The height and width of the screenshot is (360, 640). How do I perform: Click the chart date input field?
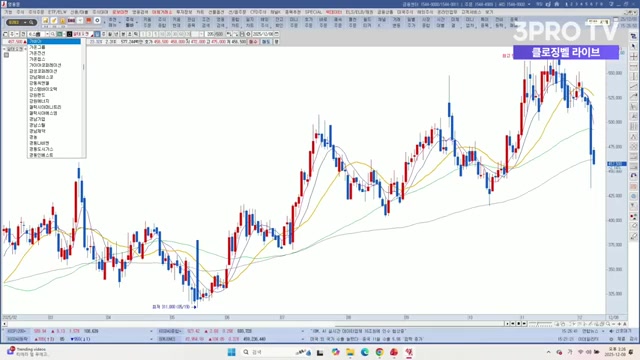pyautogui.click(x=262, y=34)
